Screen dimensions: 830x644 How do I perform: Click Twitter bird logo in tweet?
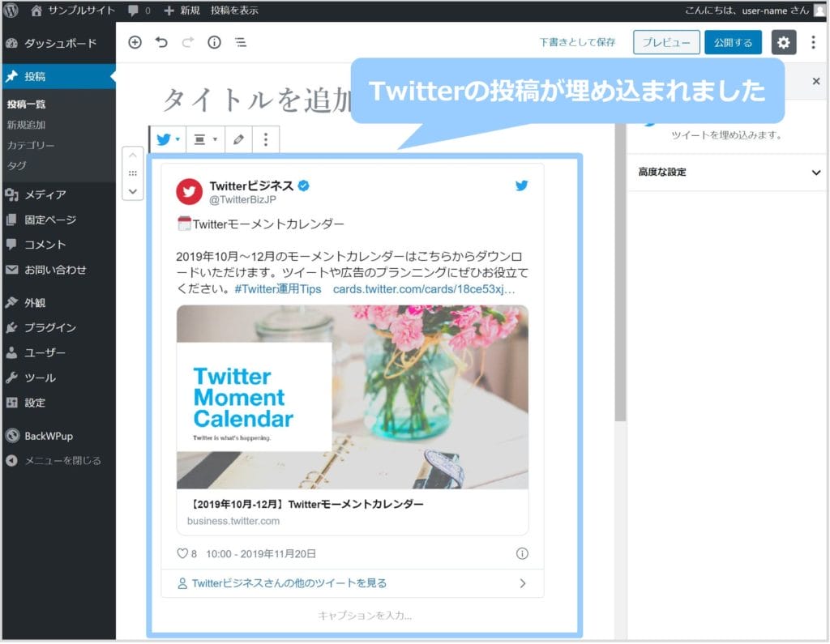[522, 186]
